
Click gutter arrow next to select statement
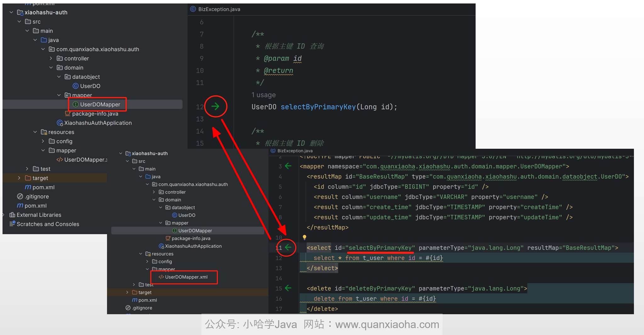(x=288, y=247)
